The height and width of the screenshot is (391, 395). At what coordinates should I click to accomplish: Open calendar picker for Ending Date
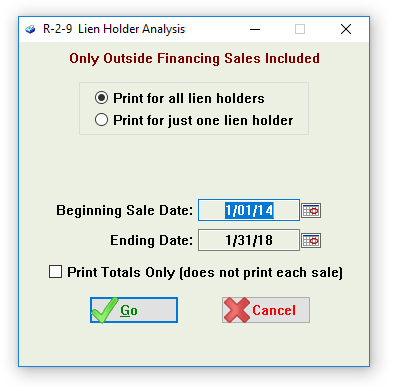click(x=311, y=240)
